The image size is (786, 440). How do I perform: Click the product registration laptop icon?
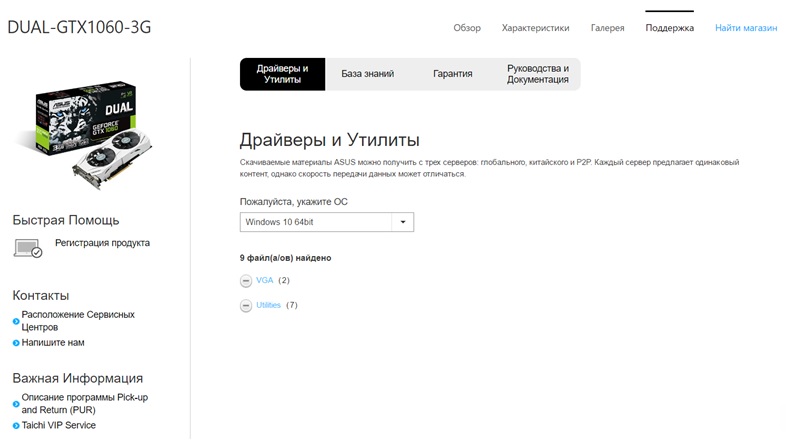(x=28, y=248)
